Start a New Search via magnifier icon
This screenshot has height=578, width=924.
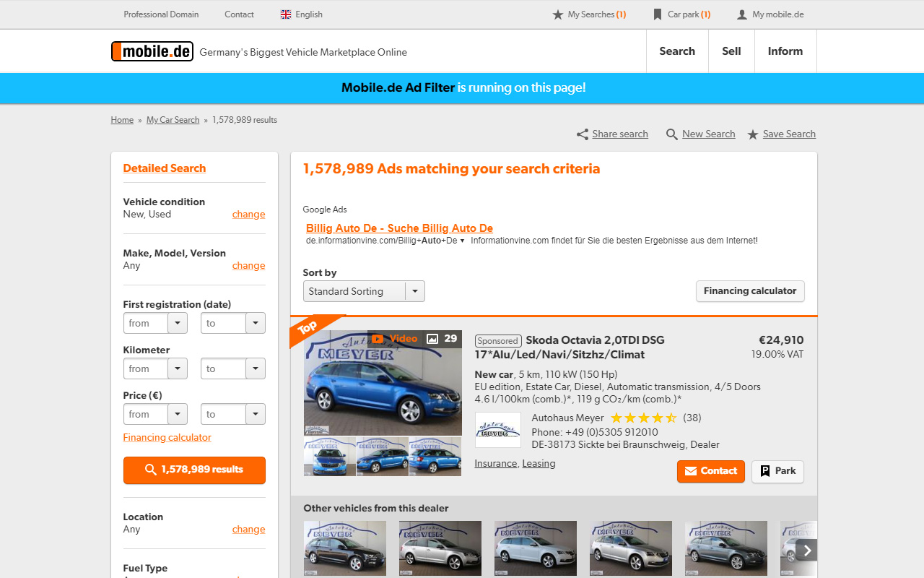(672, 134)
